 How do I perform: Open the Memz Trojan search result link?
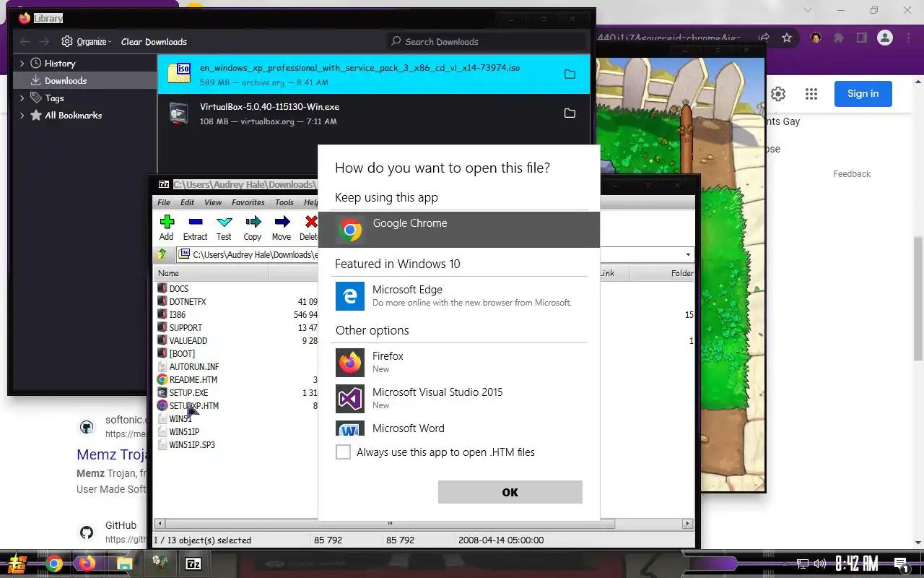[x=112, y=454]
